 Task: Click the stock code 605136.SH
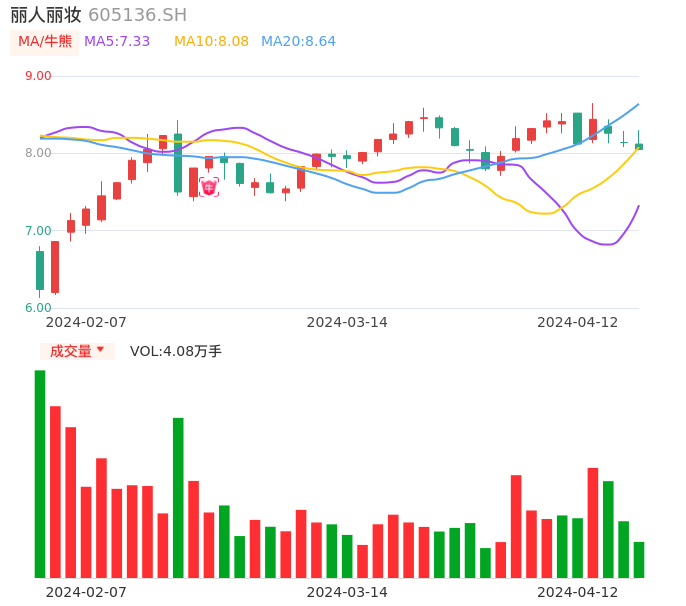click(137, 15)
